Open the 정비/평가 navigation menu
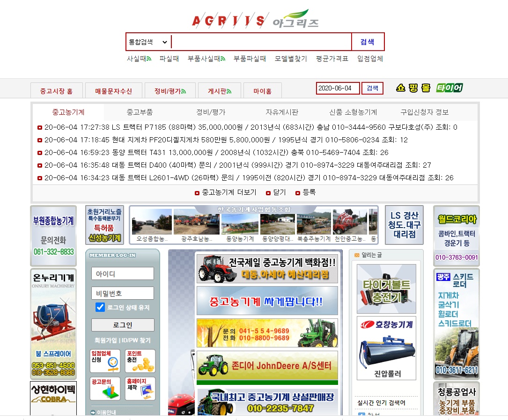The image size is (508, 420). (170, 90)
